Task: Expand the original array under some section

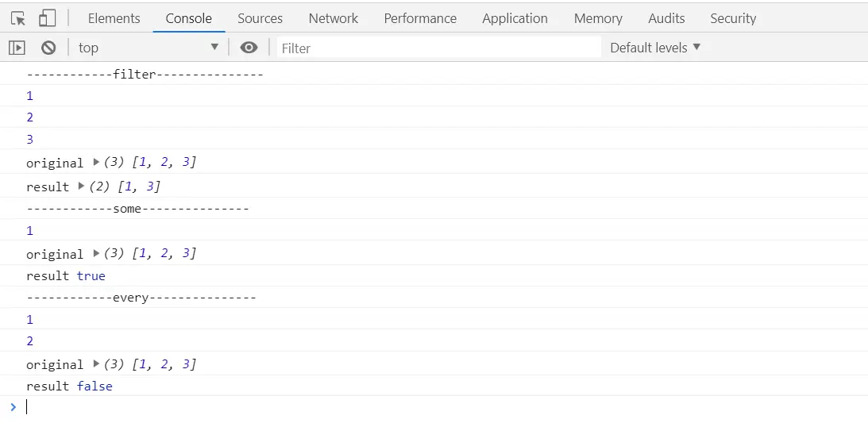Action: (96, 253)
